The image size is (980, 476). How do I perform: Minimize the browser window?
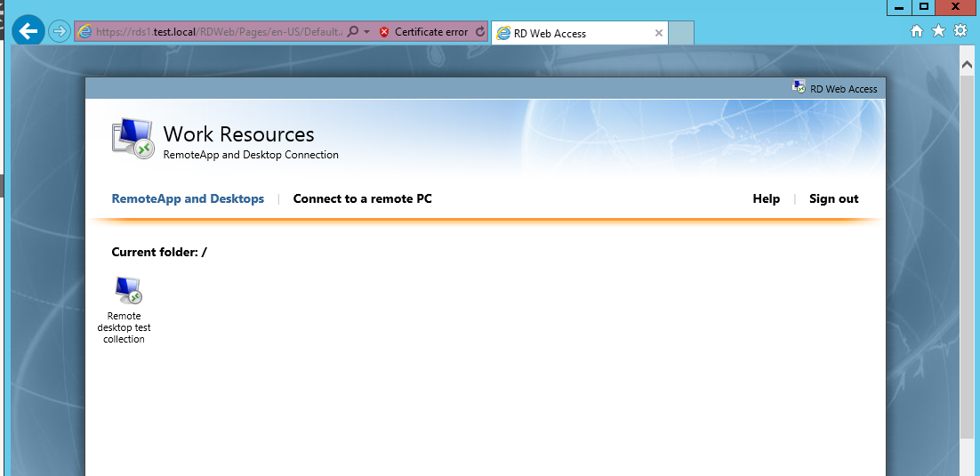tap(899, 7)
